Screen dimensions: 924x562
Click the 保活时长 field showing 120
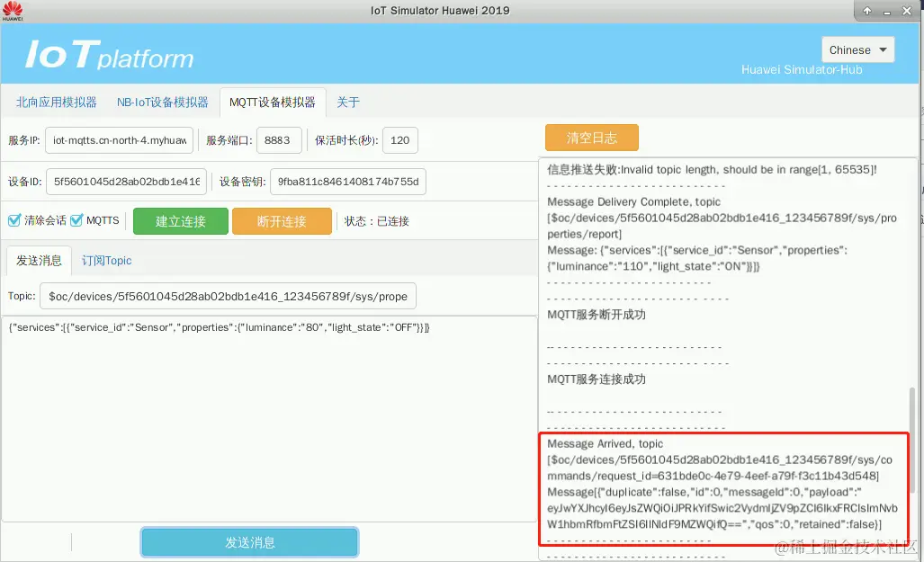point(400,140)
